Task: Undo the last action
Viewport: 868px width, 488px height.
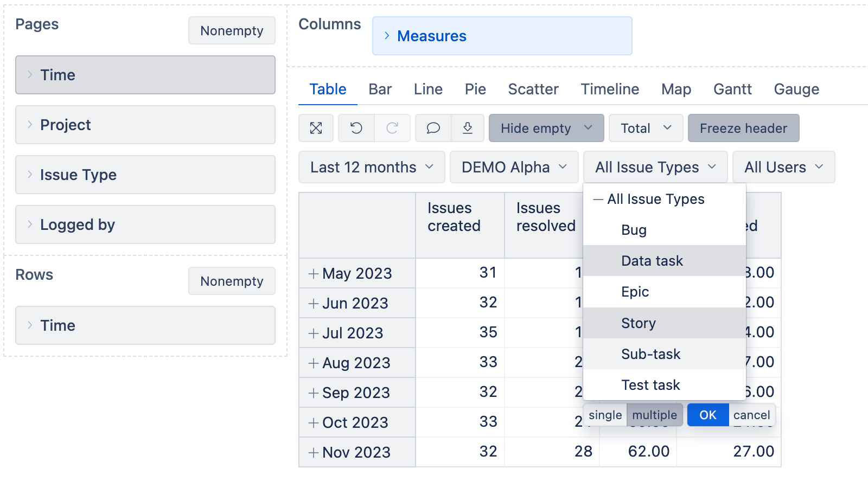Action: (356, 128)
